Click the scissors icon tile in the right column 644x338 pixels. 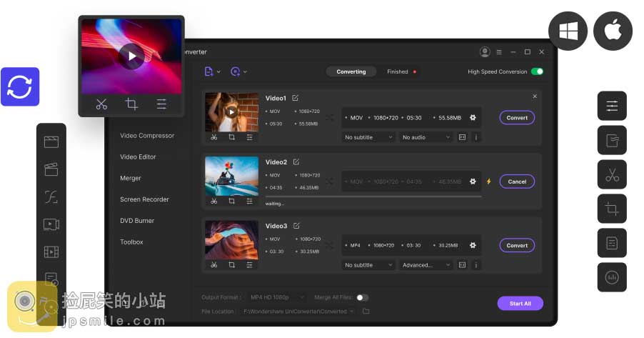tap(612, 175)
